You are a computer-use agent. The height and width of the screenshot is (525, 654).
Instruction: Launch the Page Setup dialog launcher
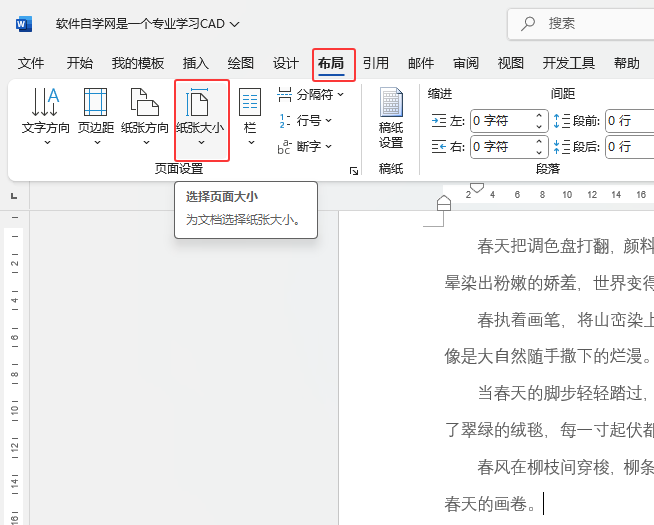point(354,171)
